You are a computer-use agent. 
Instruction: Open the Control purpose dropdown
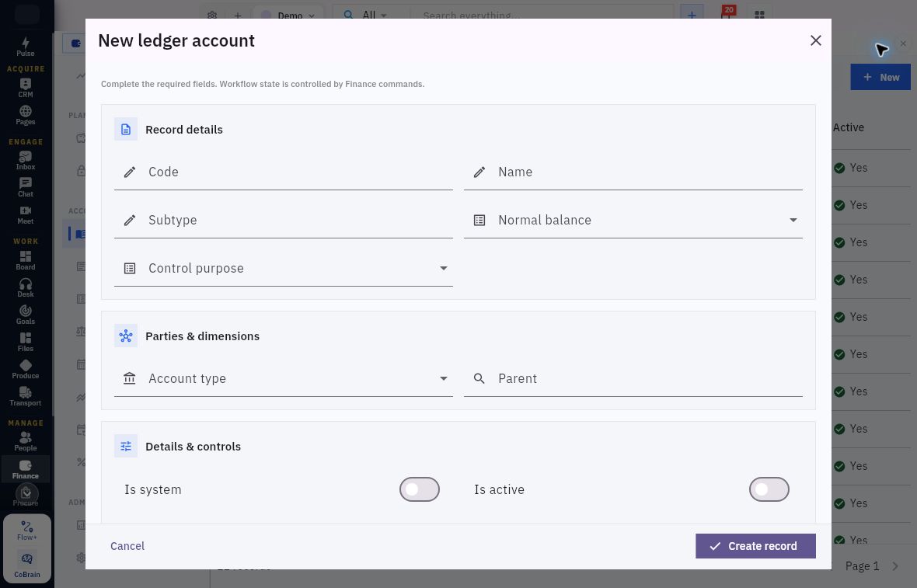tap(283, 268)
